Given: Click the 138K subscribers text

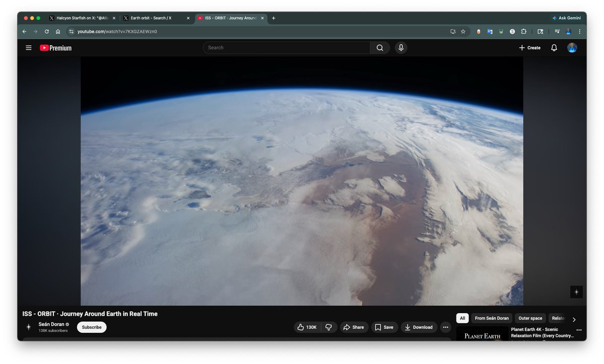Looking at the screenshot, I should 53,331.
